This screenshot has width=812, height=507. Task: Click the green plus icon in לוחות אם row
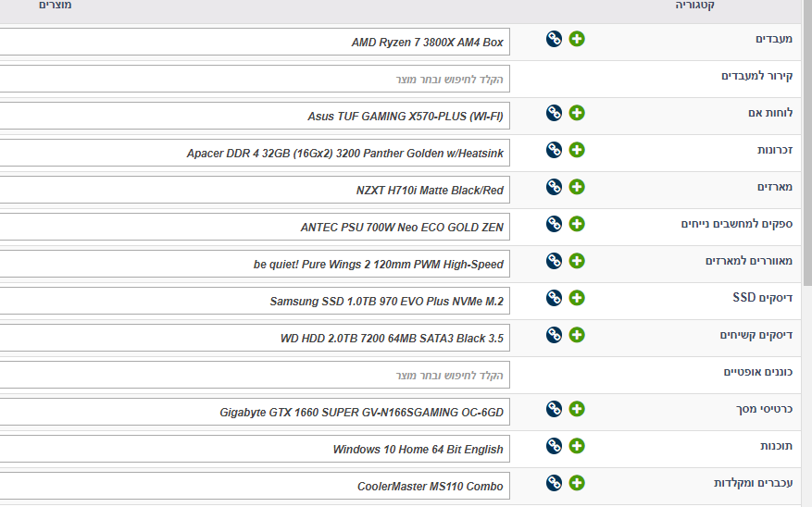coord(577,113)
